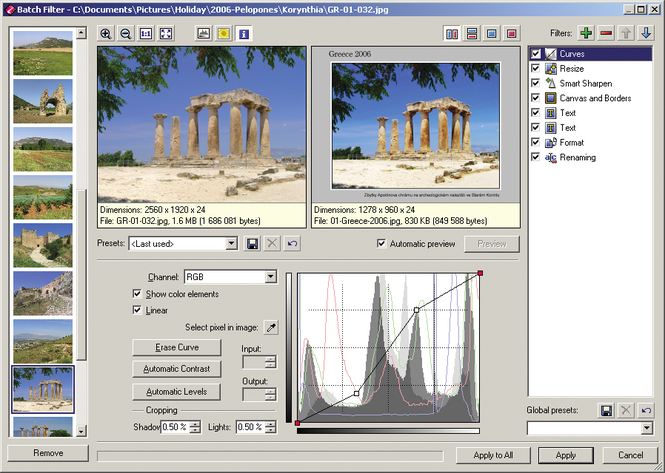Open the Presets dropdown
Screen dimensions: 665x473
231,243
